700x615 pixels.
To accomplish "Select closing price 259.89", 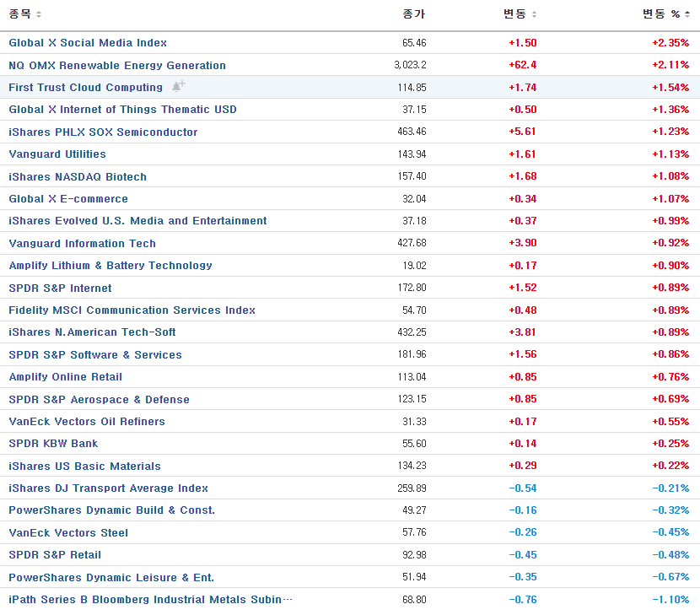I will [x=412, y=488].
